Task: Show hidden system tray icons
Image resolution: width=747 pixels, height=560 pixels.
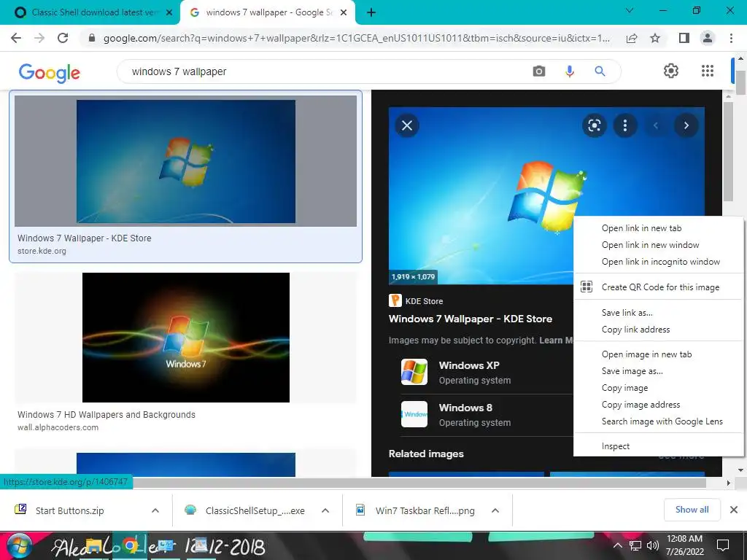Action: tap(617, 545)
